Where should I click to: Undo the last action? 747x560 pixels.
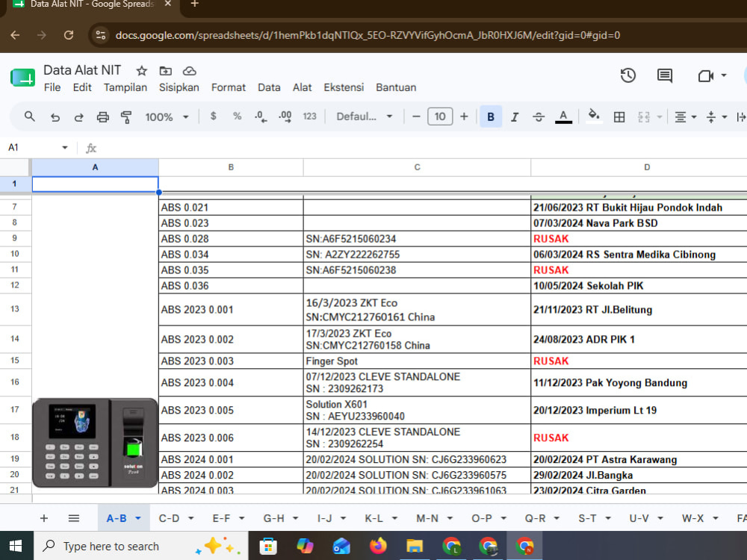[x=55, y=117]
